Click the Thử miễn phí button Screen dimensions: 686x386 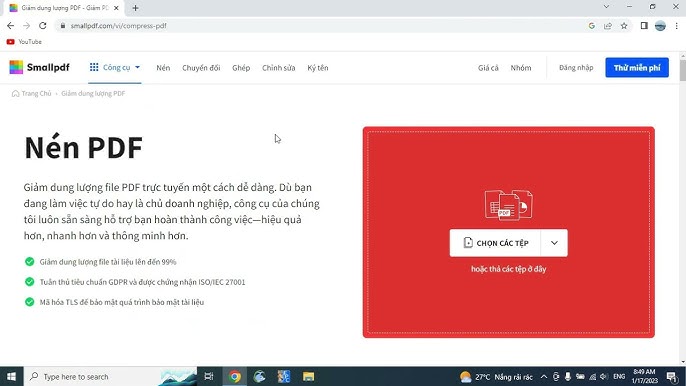637,67
